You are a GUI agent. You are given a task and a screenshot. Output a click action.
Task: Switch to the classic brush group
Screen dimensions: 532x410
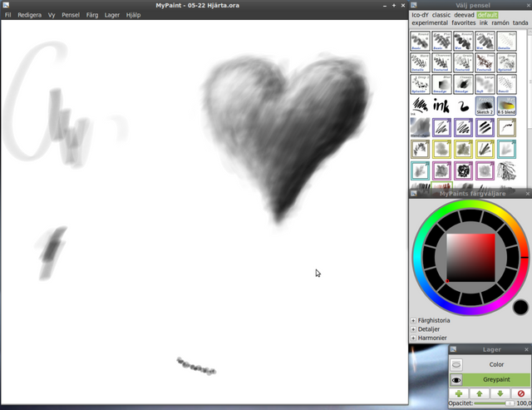(441, 15)
